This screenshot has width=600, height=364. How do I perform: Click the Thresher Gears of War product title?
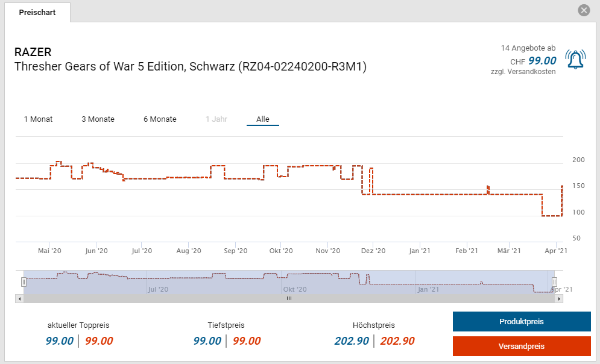click(190, 66)
